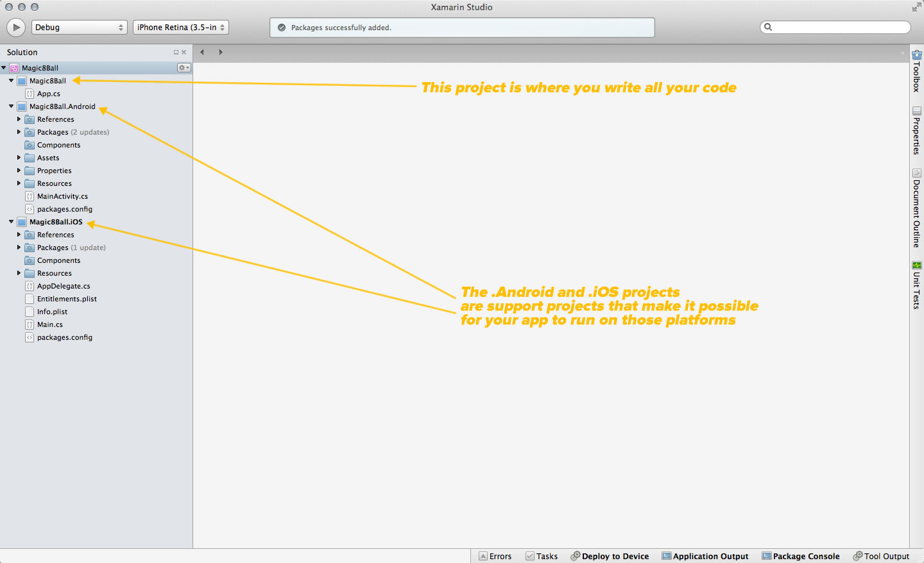Viewport: 924px width, 563px height.
Task: Start the app with the Run button
Action: (16, 27)
